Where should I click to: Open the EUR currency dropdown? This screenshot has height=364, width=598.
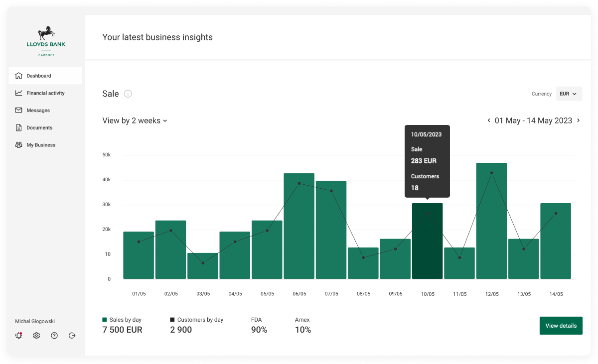(x=569, y=94)
